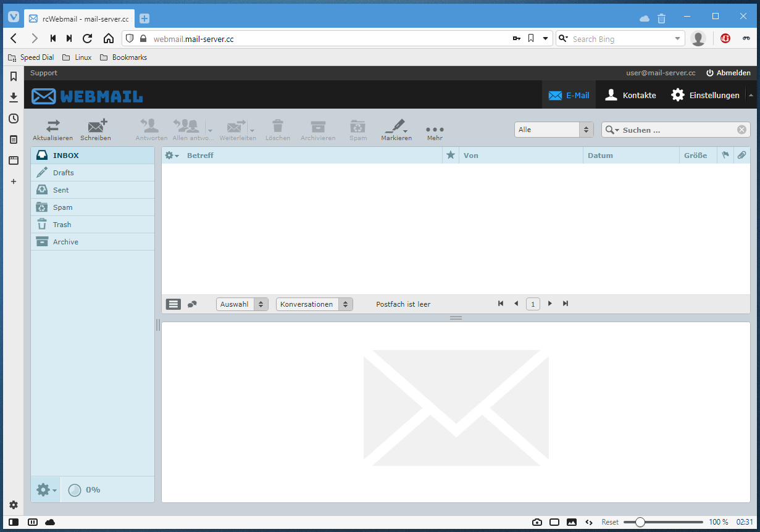
Task: Log out using Abmelden
Action: pyautogui.click(x=729, y=73)
